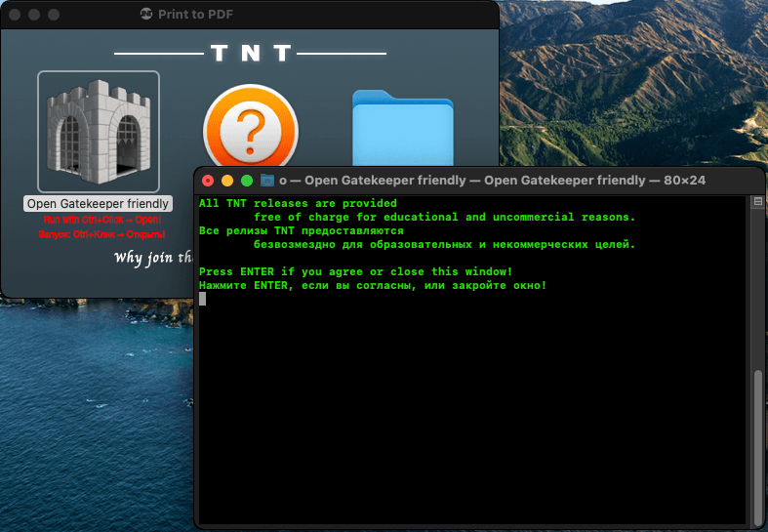The height and width of the screenshot is (532, 768).
Task: Minimize the Terminal using yellow button
Action: tap(227, 181)
